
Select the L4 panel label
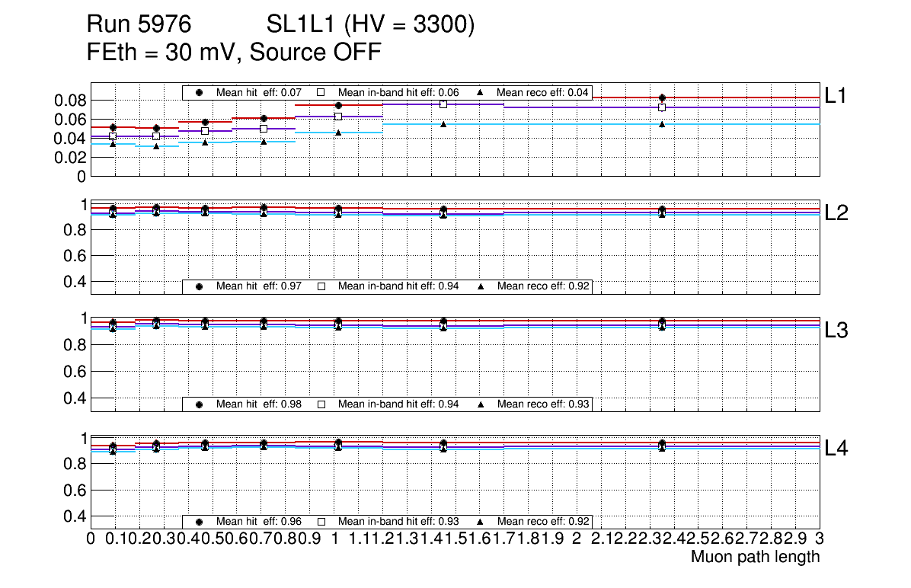836,449
